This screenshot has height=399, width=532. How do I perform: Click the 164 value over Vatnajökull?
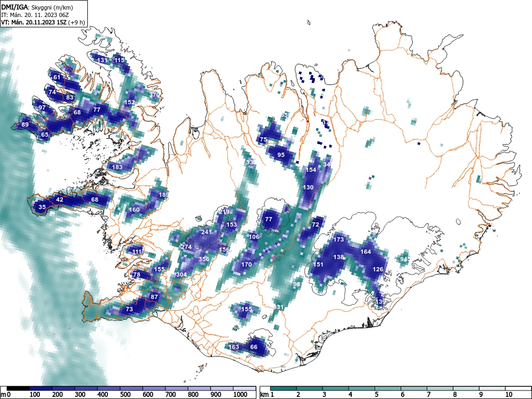pyautogui.click(x=366, y=252)
